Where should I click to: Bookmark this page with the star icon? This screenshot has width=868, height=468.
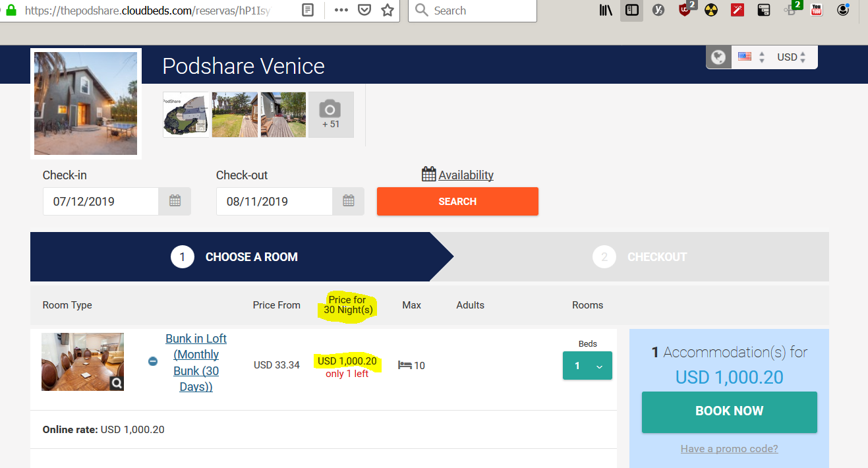pos(388,11)
